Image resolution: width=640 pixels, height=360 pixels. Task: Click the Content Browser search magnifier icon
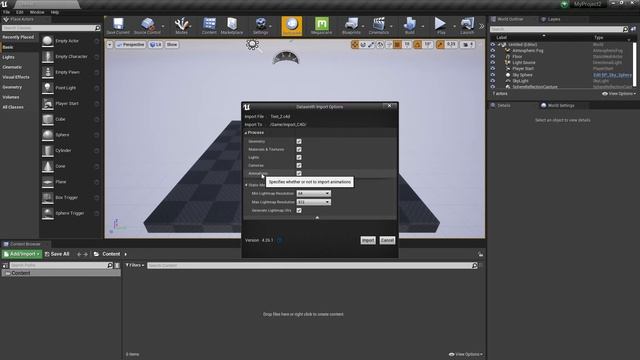474,265
